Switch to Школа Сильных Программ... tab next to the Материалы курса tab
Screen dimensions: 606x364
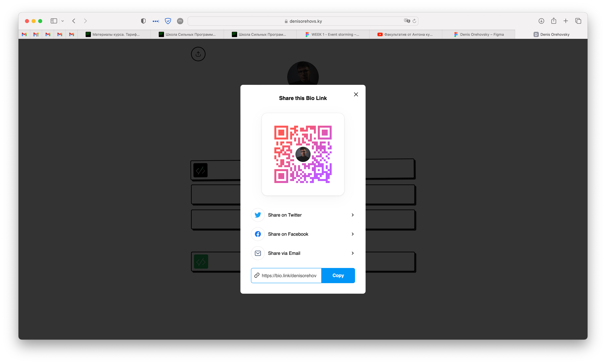click(x=187, y=34)
